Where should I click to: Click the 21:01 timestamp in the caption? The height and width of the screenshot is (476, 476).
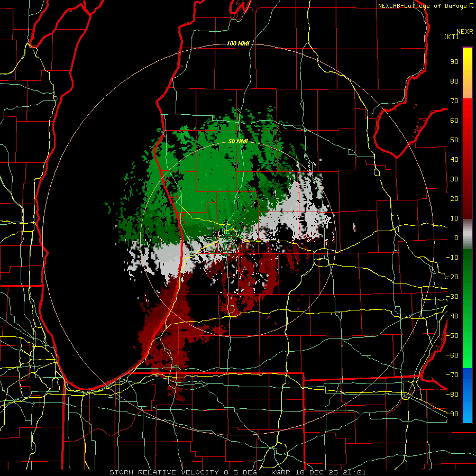tap(354, 472)
